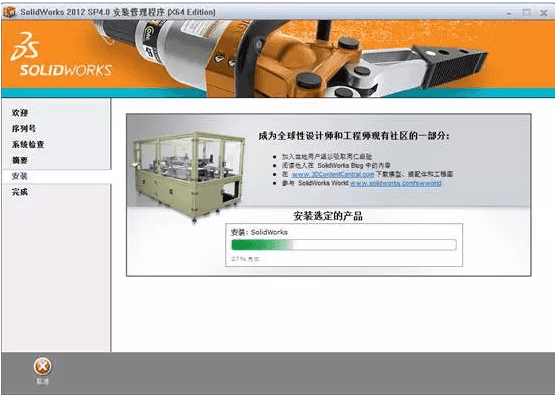This screenshot has width=555, height=395.
Task: Select the 欢迎 step in sidebar
Action: point(20,113)
